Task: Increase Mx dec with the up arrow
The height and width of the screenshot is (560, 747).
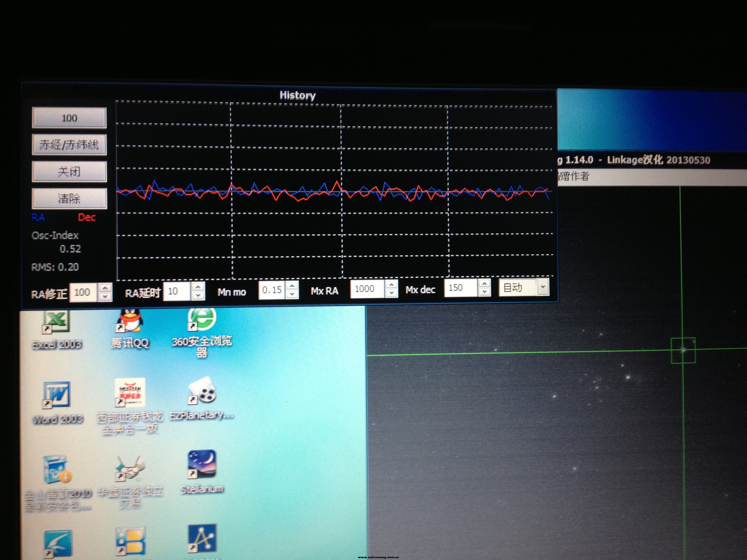Action: coord(484,283)
